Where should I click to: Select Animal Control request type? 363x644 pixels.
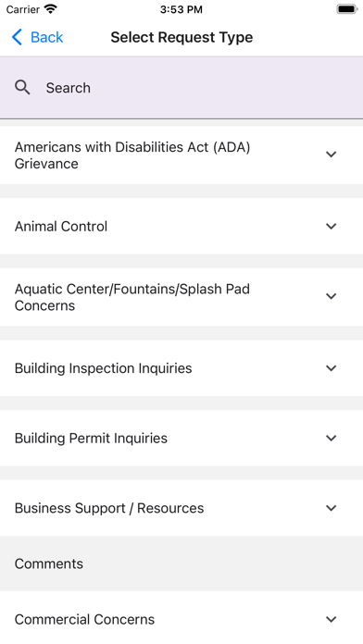181,227
